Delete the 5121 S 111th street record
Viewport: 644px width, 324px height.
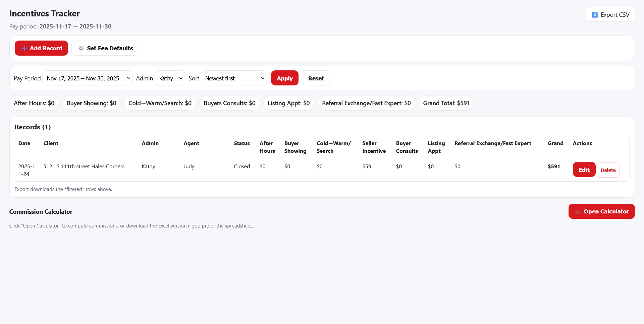608,170
